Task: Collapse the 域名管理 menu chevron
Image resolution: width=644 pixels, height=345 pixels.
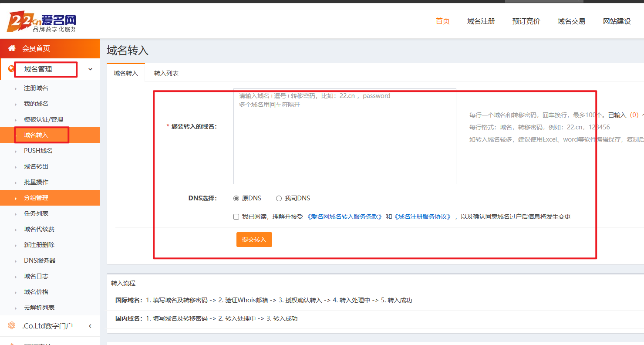Action: tap(90, 69)
